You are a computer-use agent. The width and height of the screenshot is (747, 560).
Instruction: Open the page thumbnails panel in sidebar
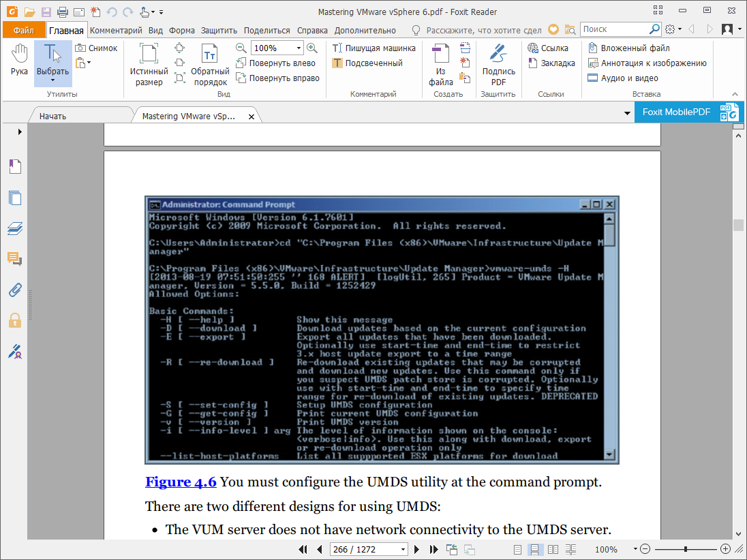coord(15,198)
